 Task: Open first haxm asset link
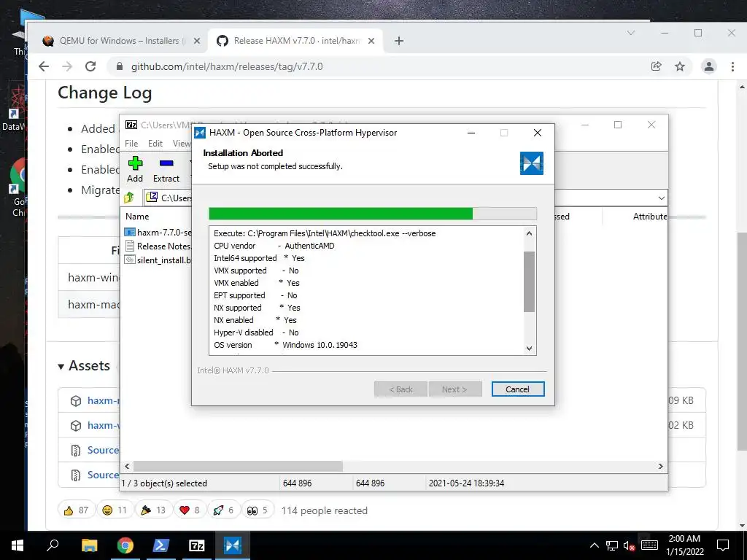click(x=103, y=400)
